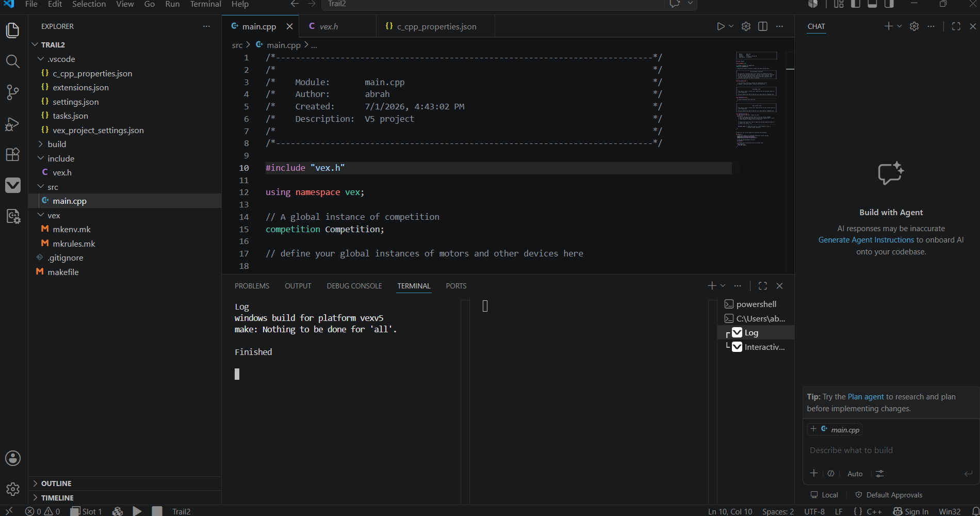Click Default Approvals in chat footer
This screenshot has height=516, width=980.
(x=889, y=495)
